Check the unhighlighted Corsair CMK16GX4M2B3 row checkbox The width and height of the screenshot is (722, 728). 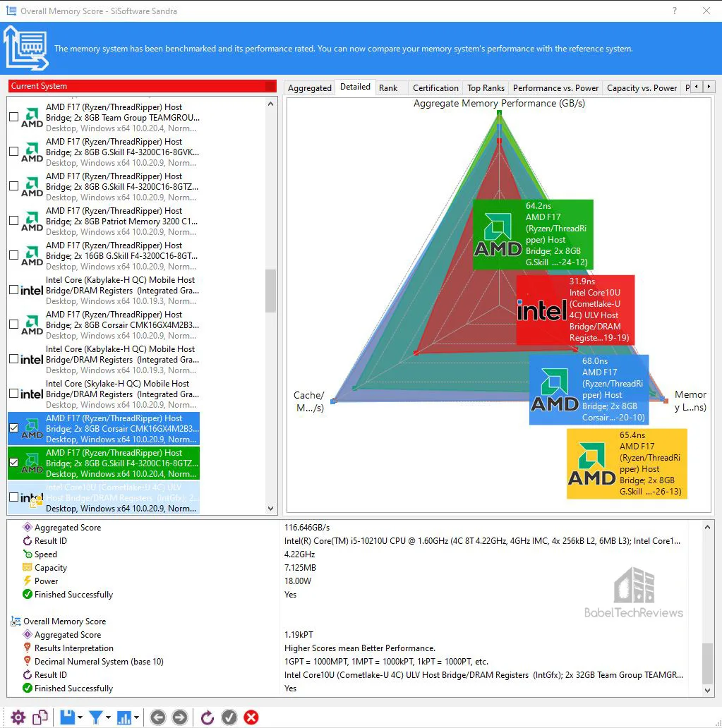click(x=14, y=324)
